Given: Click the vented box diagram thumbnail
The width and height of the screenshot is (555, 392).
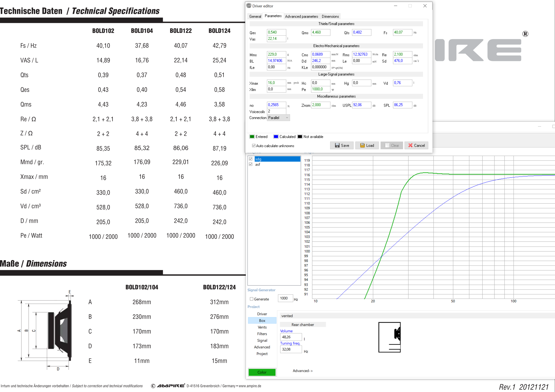Looking at the screenshot, I should (389, 337).
